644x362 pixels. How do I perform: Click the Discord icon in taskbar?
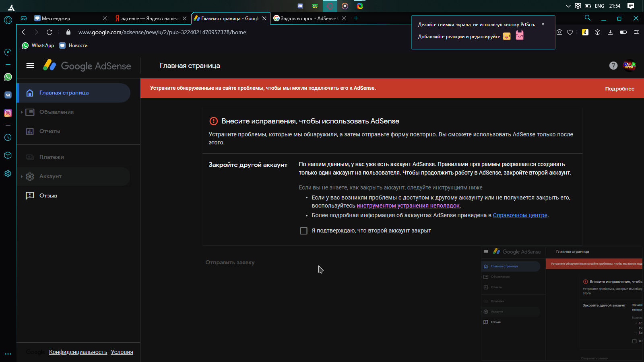[300, 6]
